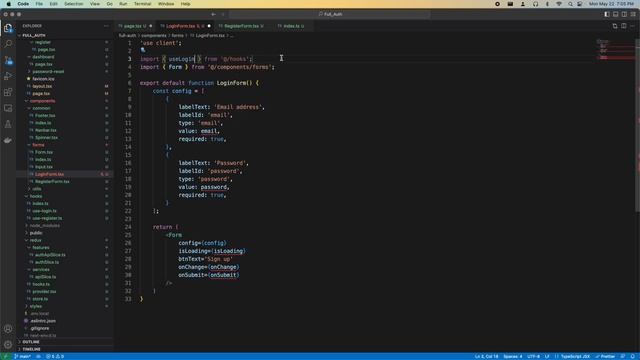This screenshot has height=360, width=640.
Task: Click the main branch in status bar
Action: pyautogui.click(x=22, y=356)
